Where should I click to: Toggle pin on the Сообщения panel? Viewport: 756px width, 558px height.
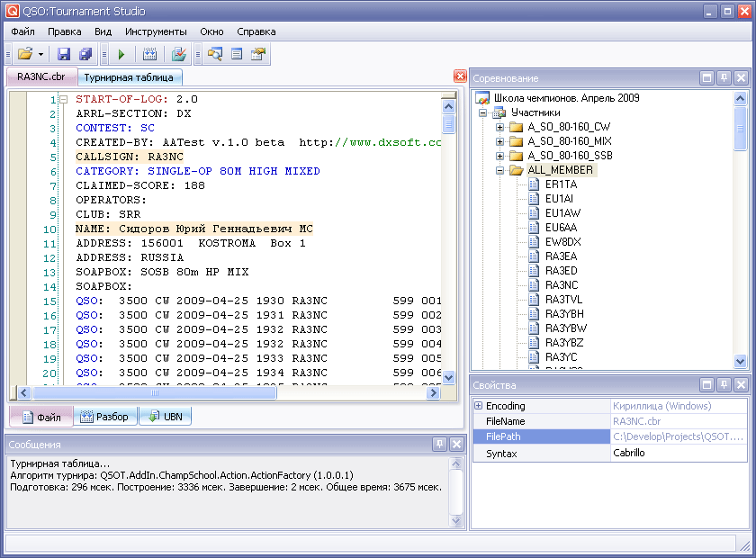click(438, 444)
